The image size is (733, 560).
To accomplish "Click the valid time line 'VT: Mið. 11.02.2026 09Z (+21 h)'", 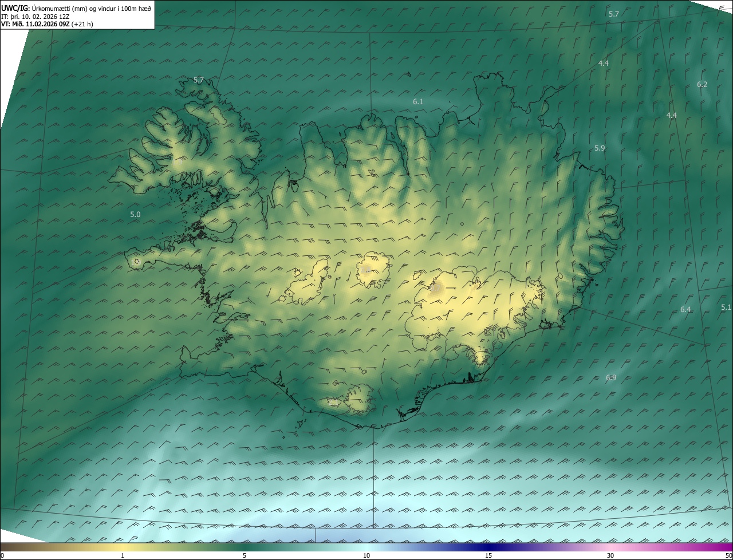I will [x=48, y=25].
